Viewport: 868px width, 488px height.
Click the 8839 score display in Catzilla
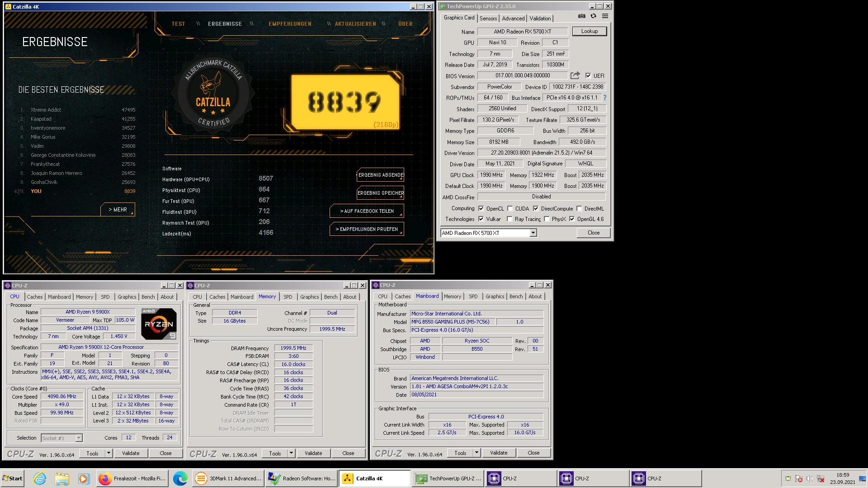coord(344,102)
